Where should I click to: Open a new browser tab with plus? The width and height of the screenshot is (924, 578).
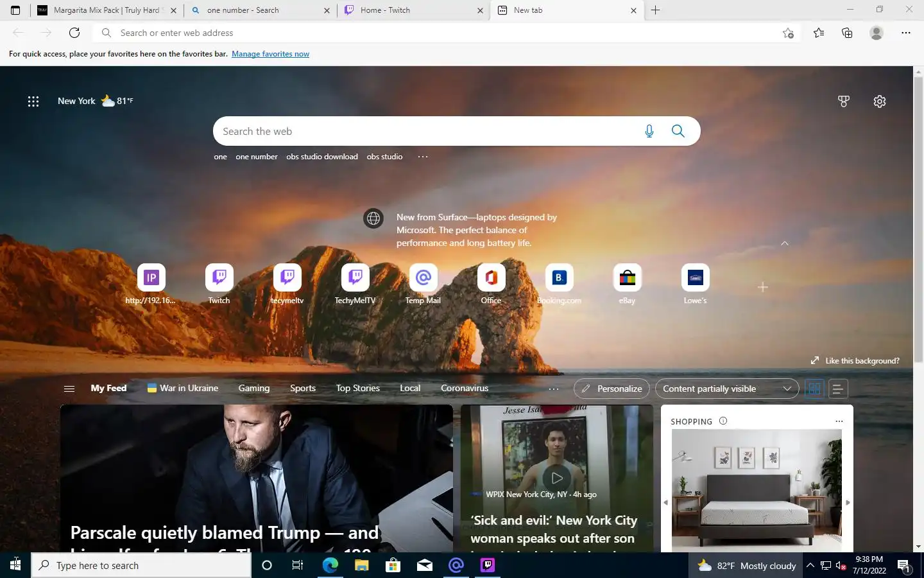pos(655,10)
